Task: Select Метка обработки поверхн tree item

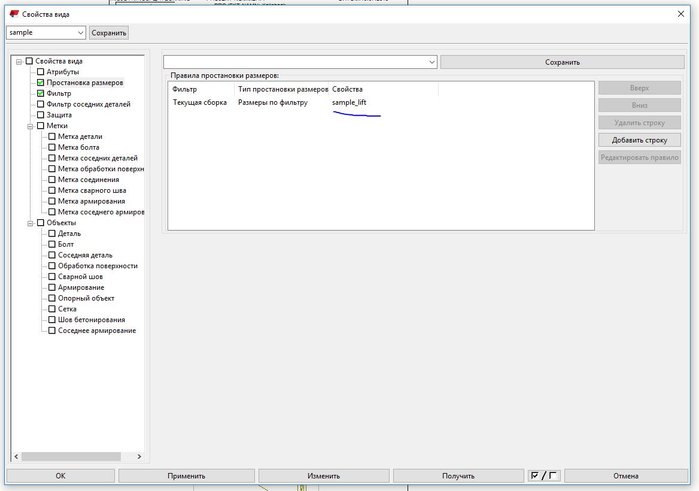Action: pos(101,169)
